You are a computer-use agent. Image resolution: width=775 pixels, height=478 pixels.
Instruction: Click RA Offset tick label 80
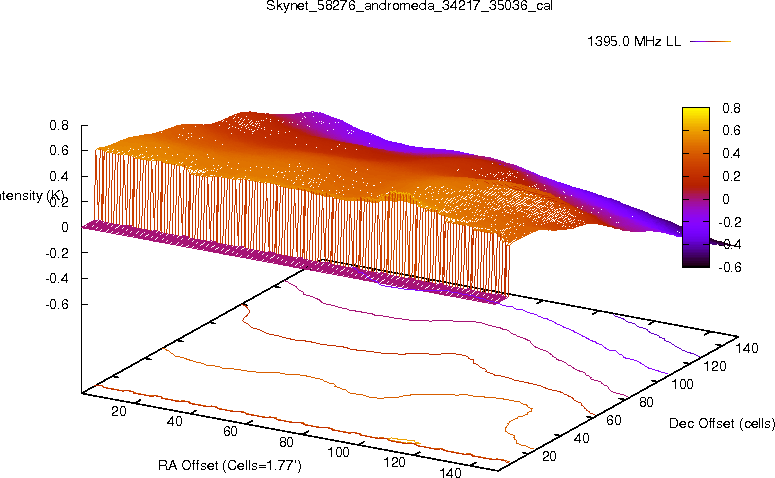click(286, 442)
